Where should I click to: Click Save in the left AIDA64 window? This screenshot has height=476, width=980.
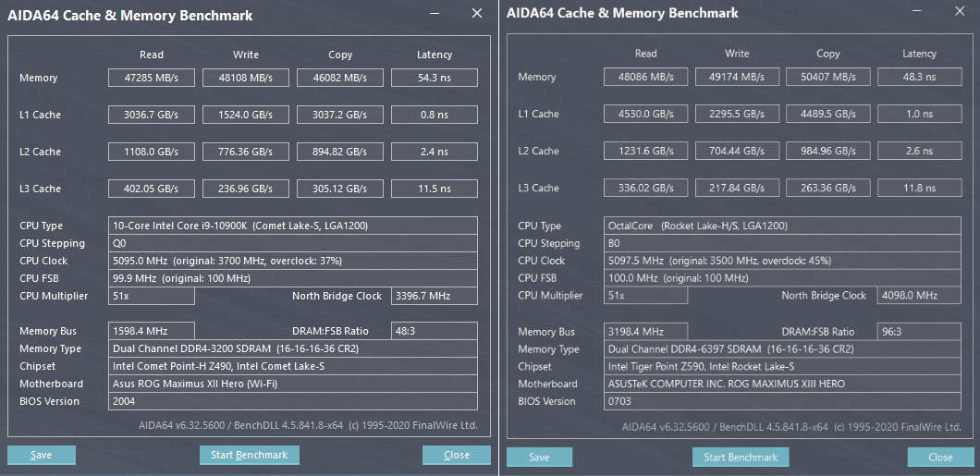tap(42, 455)
